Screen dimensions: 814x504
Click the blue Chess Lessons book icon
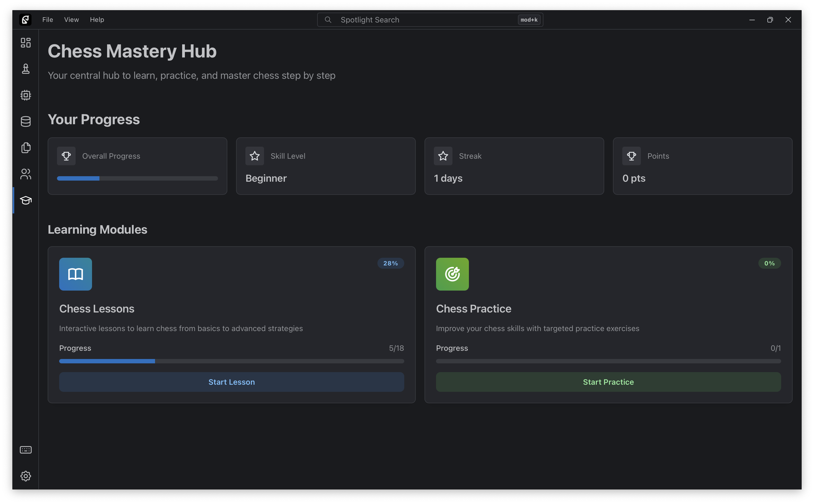click(x=75, y=274)
